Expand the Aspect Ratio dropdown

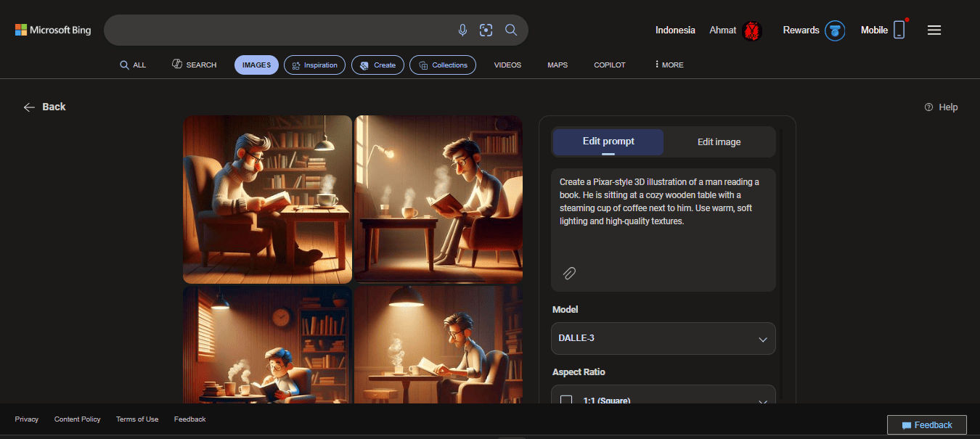[x=762, y=401]
